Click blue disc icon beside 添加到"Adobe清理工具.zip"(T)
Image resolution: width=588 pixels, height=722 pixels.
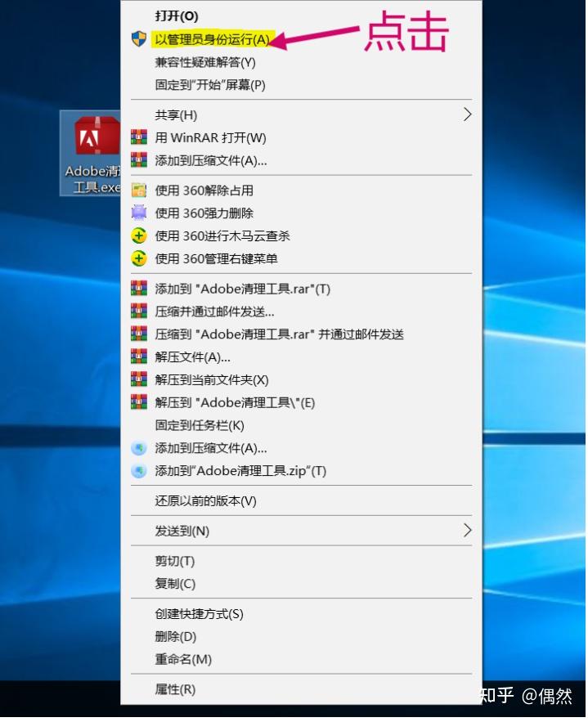(138, 470)
